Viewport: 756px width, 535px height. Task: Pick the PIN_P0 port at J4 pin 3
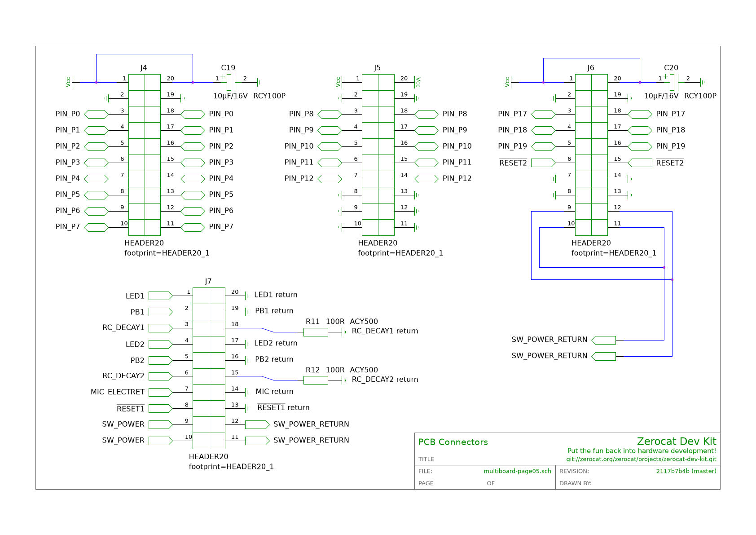point(97,114)
